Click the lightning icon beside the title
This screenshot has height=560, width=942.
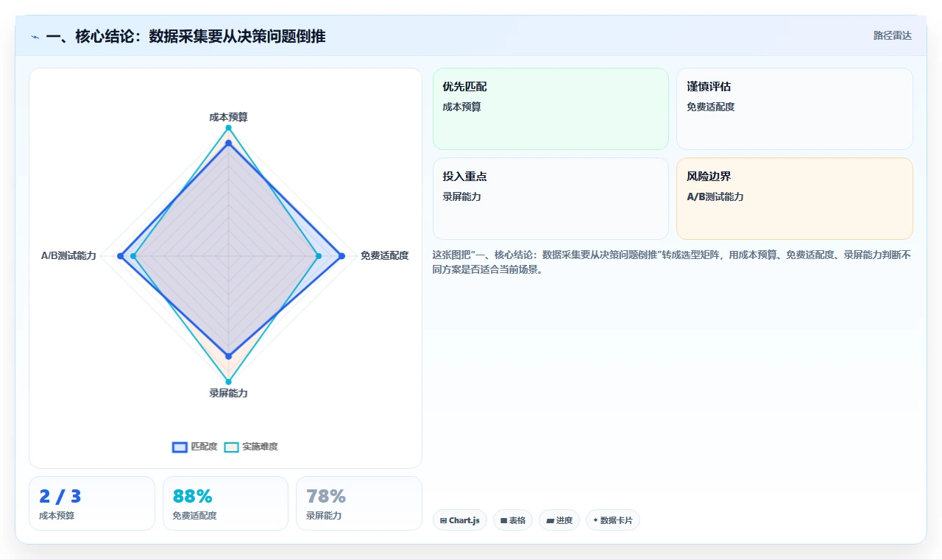(x=35, y=37)
